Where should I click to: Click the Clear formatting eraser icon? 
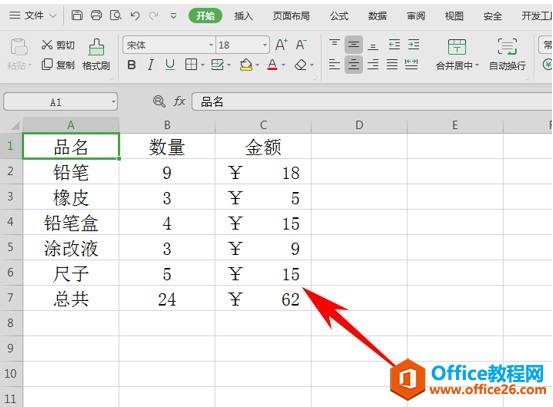coord(301,65)
